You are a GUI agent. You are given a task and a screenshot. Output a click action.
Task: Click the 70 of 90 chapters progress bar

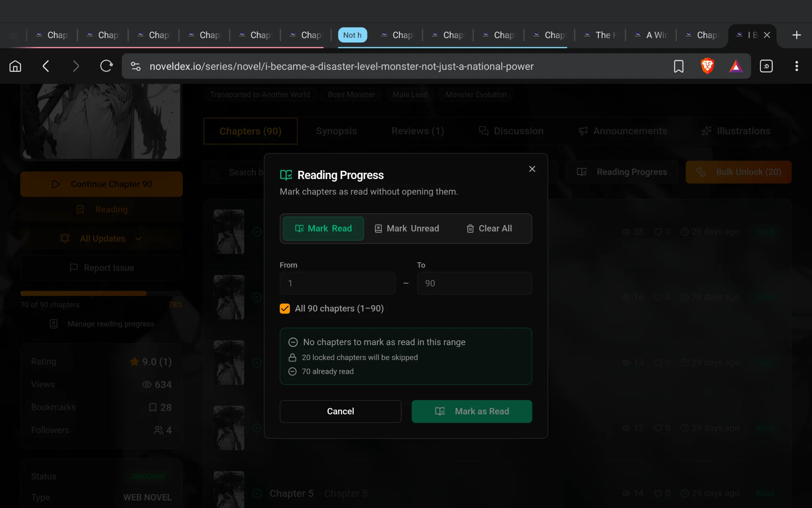pos(101,294)
